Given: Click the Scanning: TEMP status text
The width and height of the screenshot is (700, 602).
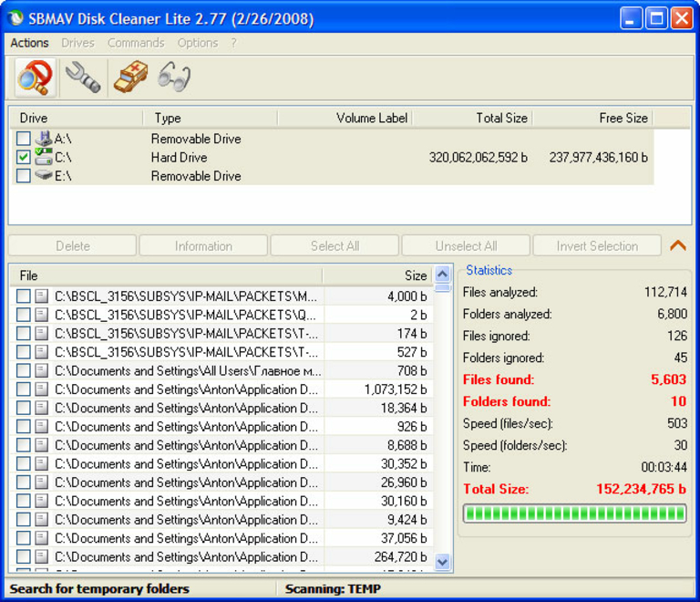Looking at the screenshot, I should click(333, 588).
